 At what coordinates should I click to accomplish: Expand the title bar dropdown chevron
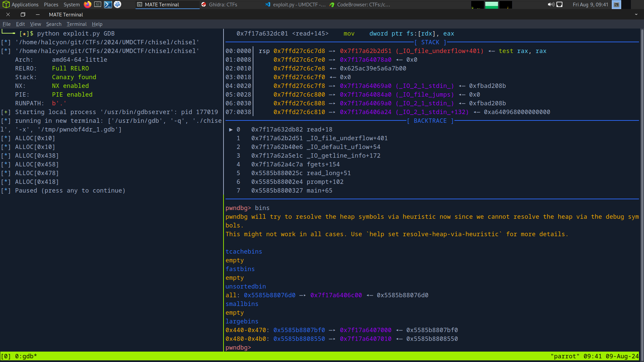click(x=636, y=14)
